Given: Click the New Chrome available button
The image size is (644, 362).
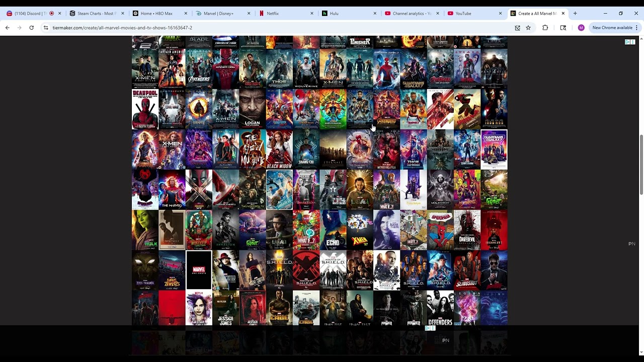Looking at the screenshot, I should coord(612,28).
